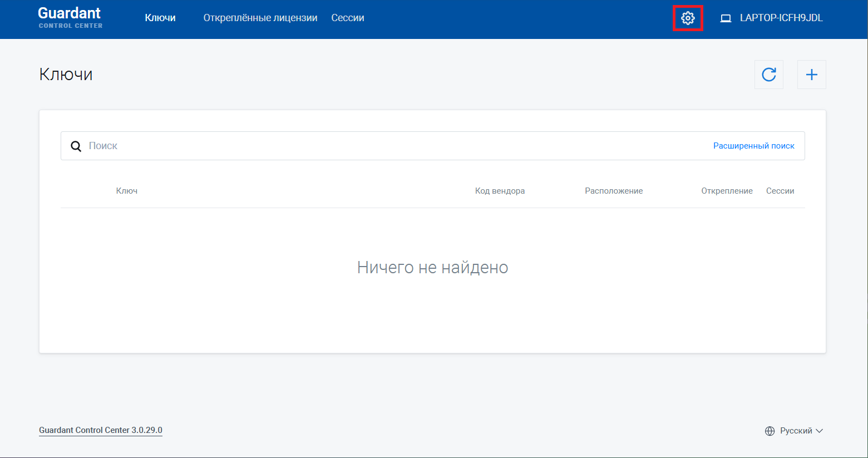
Task: Go to Сессии in top navigation
Action: 348,18
